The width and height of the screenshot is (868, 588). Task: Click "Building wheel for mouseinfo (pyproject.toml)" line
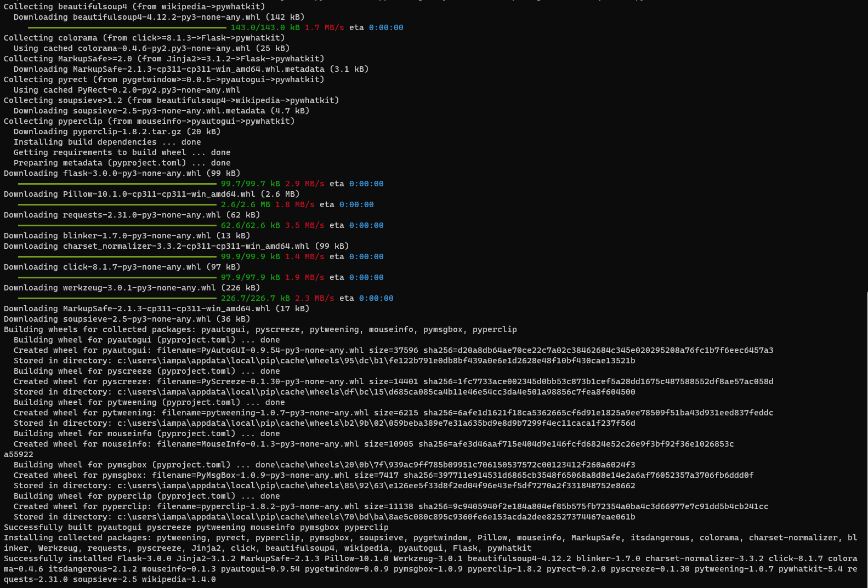pos(147,433)
